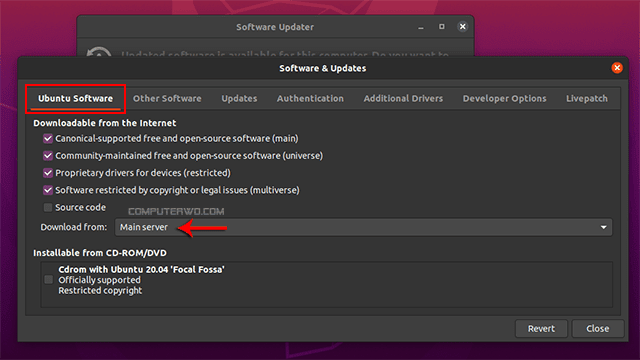Screen dimensions: 640x360
Task: Close the Software & Updates dialog
Action: tap(617, 68)
